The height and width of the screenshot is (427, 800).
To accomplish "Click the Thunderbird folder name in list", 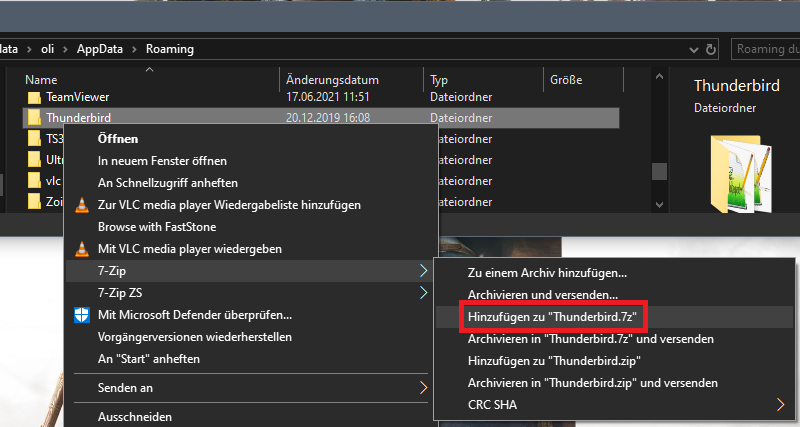I will [x=79, y=118].
